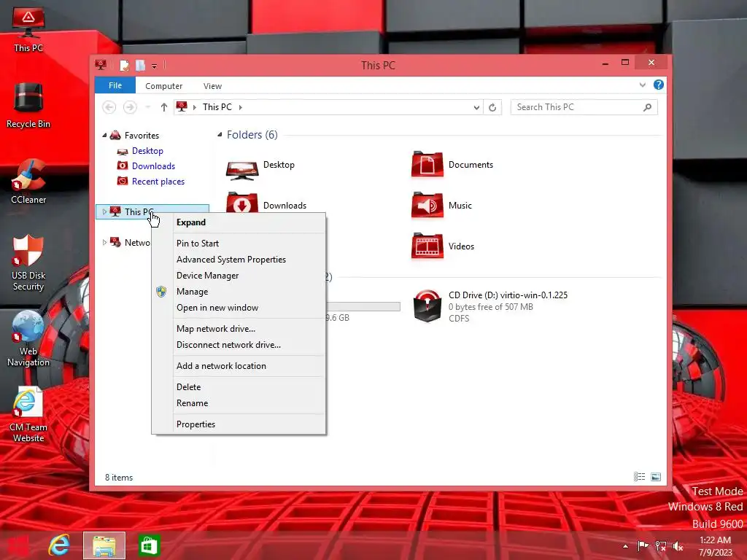Open the Computer ribbon tab
747x560 pixels.
pos(164,86)
